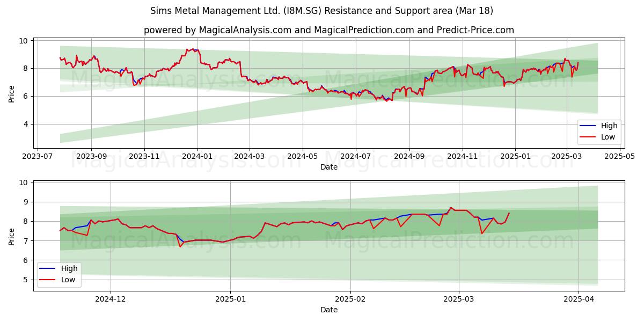Click the '10' price tick in bottom chart

[x=25, y=183]
